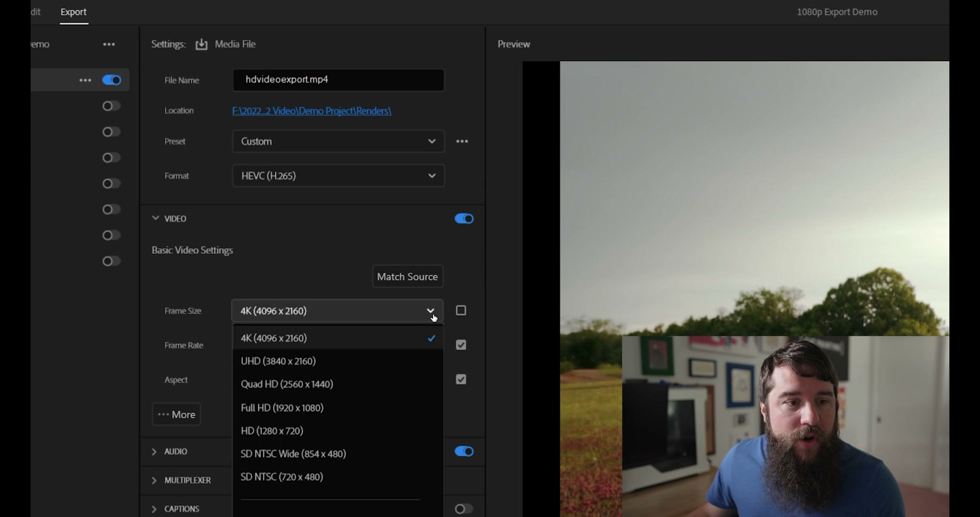Enable the second destination toggle in the list
The height and width of the screenshot is (517, 980).
[x=111, y=106]
